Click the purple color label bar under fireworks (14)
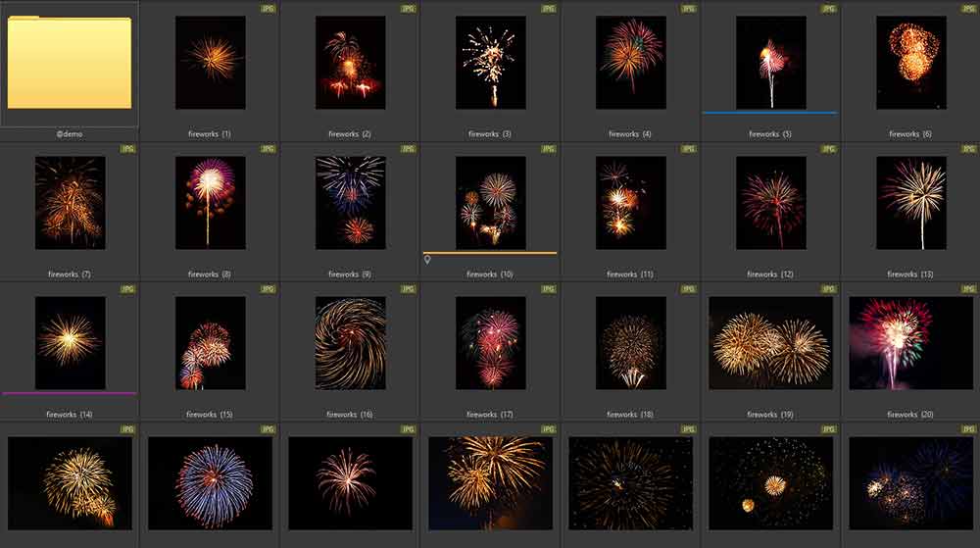 tap(70, 393)
